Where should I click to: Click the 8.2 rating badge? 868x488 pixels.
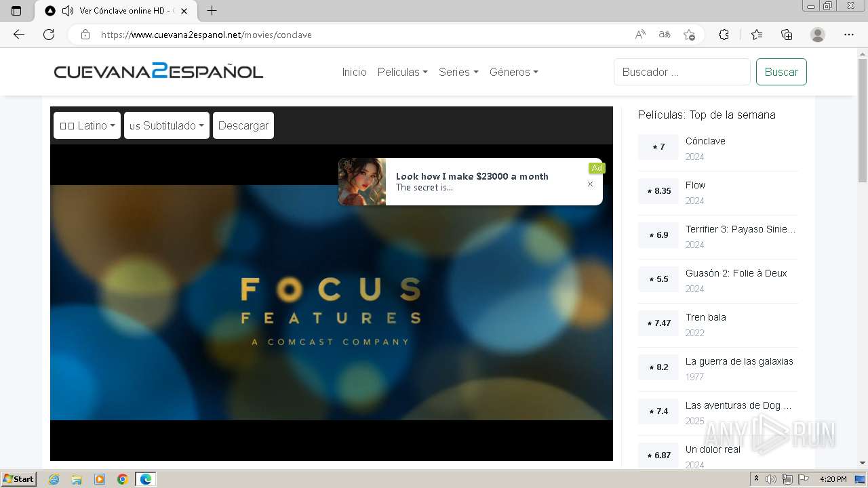click(658, 367)
